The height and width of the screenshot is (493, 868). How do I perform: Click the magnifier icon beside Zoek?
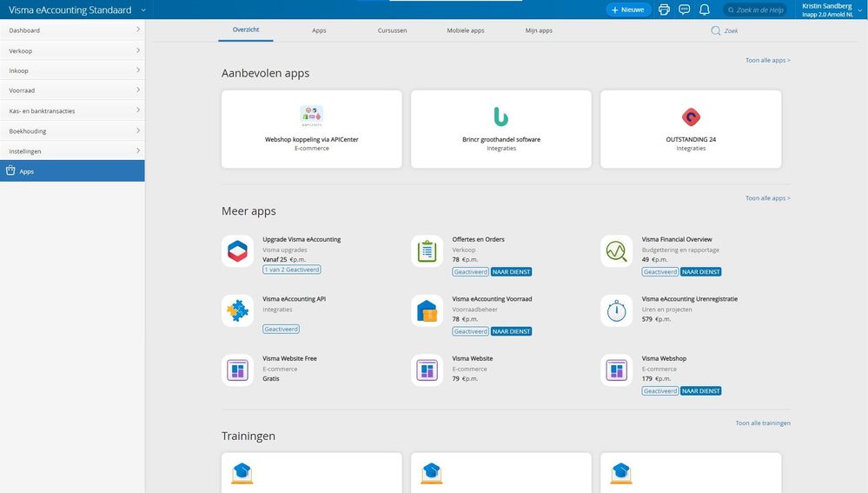click(x=716, y=30)
